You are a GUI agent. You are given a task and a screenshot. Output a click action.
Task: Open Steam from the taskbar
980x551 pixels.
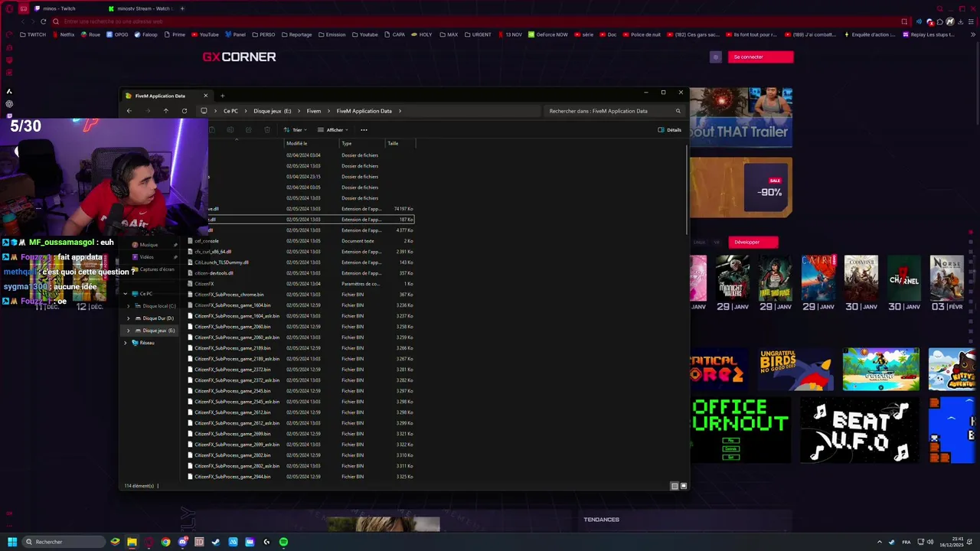(216, 542)
